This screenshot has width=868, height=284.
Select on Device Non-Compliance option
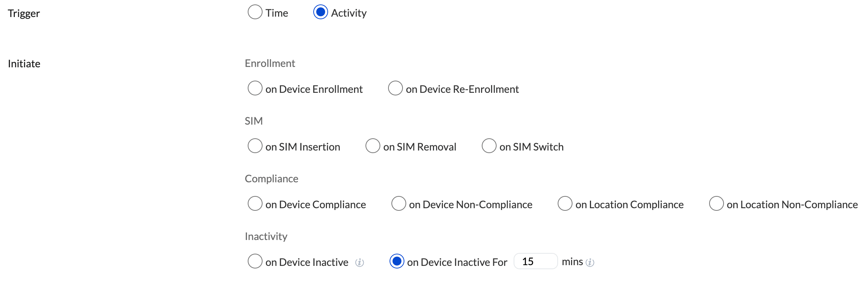click(398, 204)
